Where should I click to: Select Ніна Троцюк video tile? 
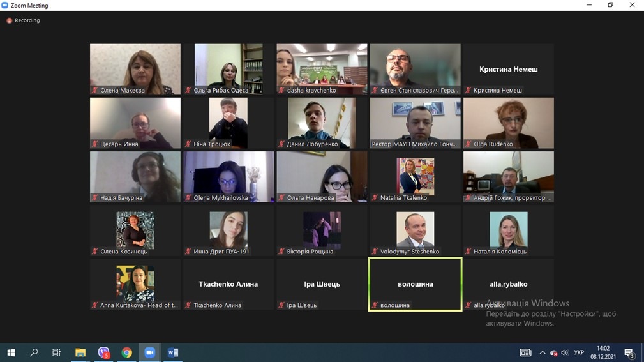pos(228,123)
